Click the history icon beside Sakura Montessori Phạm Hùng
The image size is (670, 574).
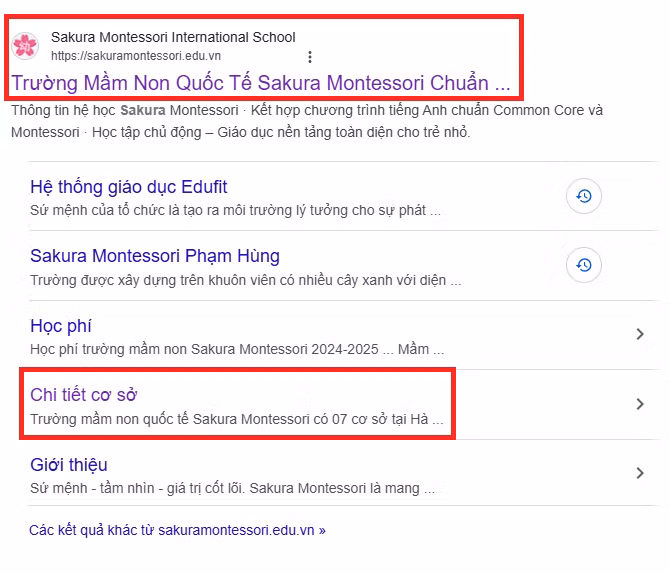pyautogui.click(x=584, y=265)
